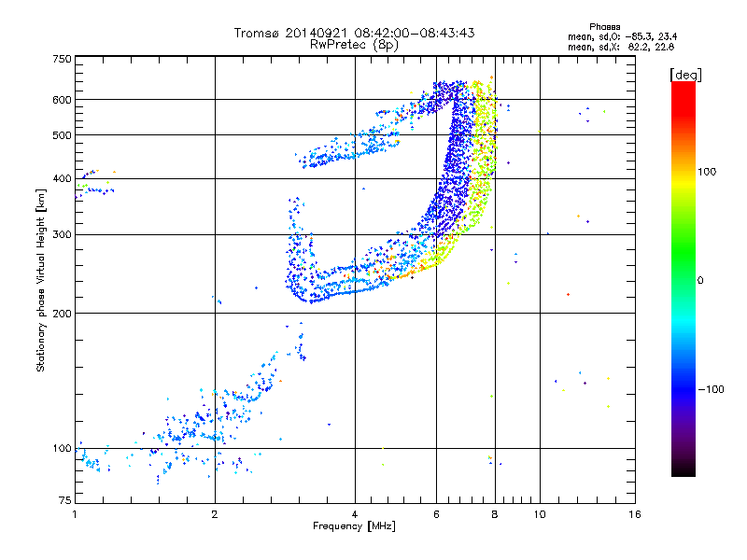Select the 'mean, sd,O: -85.3, 23.4' line
The image size is (747, 560).
point(623,36)
